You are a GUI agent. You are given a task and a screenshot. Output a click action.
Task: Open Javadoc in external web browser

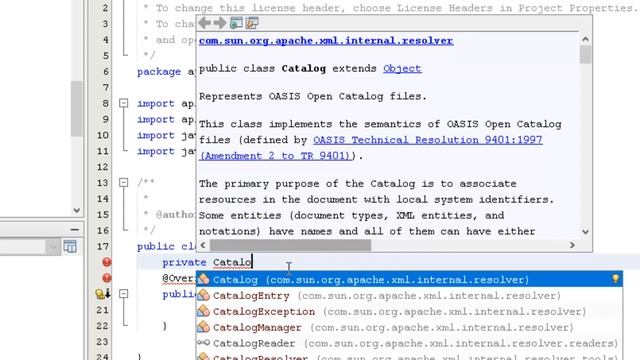tap(236, 23)
